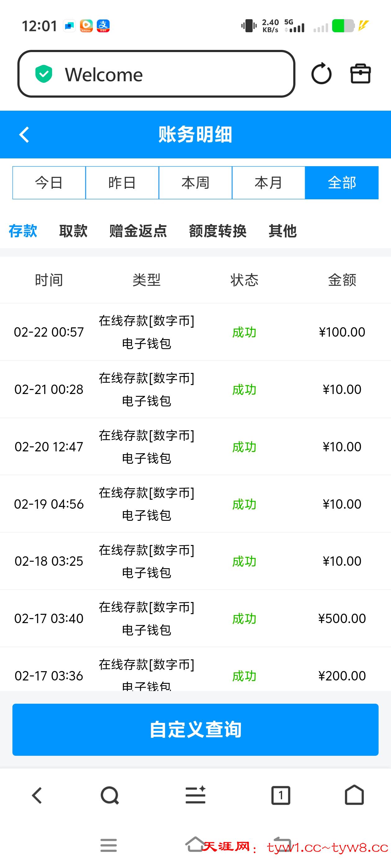391x868 pixels.
Task: Tap the back arrow in the blue header
Action: pyautogui.click(x=24, y=135)
